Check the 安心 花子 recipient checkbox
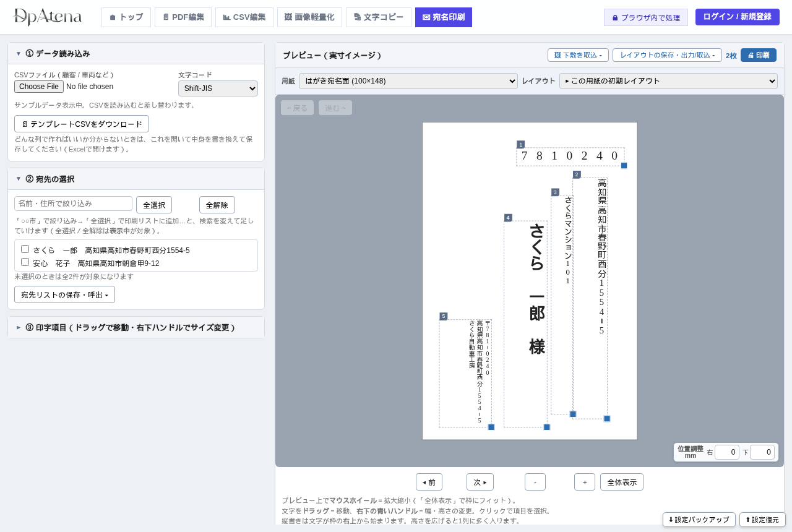 pos(25,262)
